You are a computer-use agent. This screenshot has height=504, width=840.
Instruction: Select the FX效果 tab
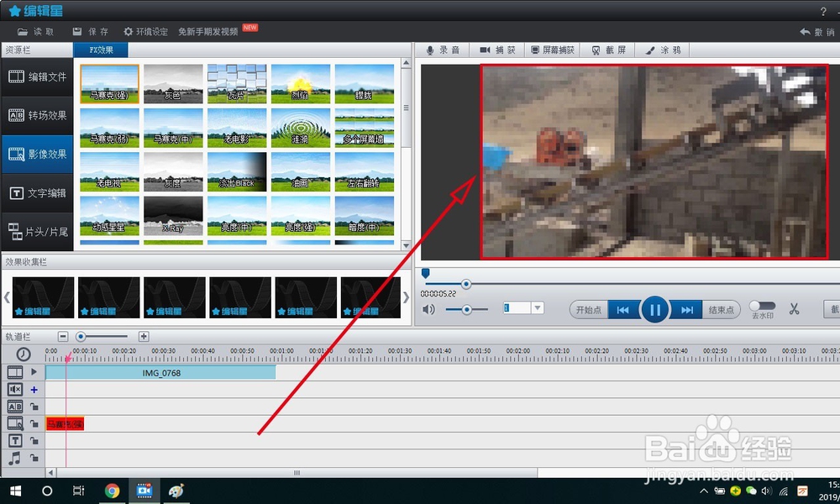click(101, 50)
